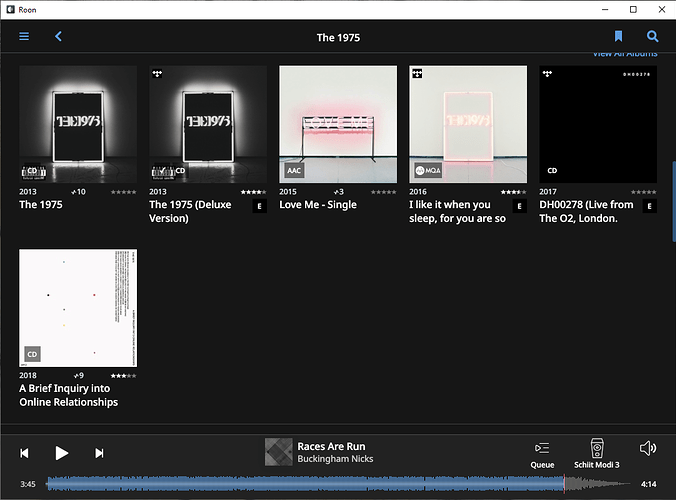The height and width of the screenshot is (500, 676).
Task: Click the track duration 4:14
Action: point(648,484)
